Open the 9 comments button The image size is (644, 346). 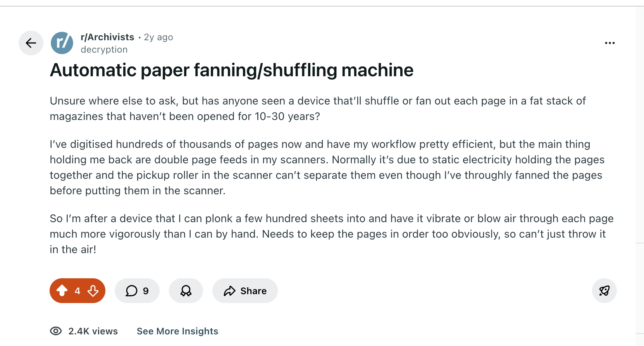tap(137, 291)
